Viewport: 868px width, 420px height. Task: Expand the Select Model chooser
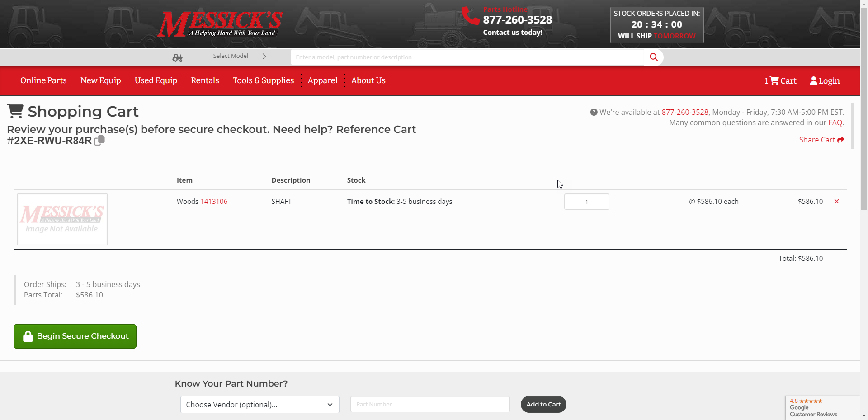pyautogui.click(x=240, y=56)
